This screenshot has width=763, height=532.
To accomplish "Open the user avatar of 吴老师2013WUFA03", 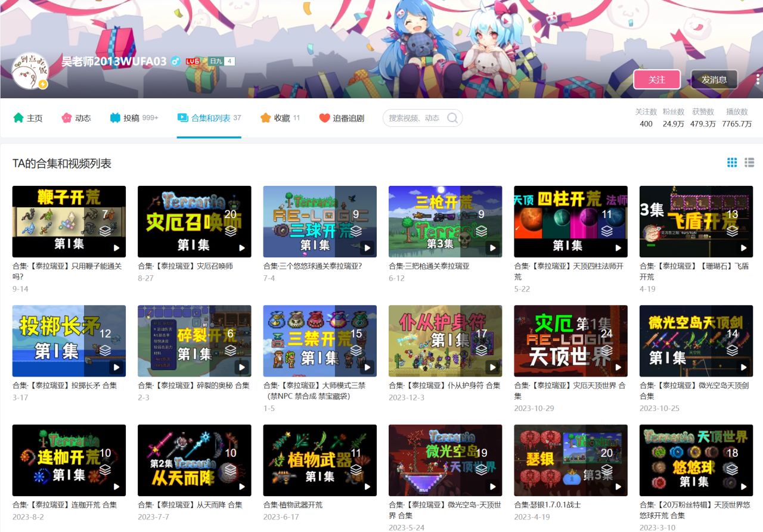I will tap(30, 71).
